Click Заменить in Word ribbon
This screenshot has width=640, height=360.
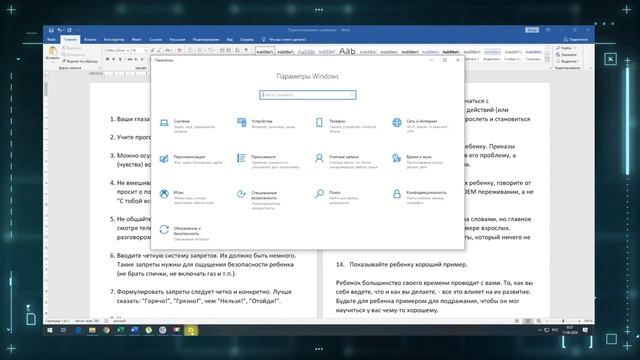pyautogui.click(x=566, y=55)
